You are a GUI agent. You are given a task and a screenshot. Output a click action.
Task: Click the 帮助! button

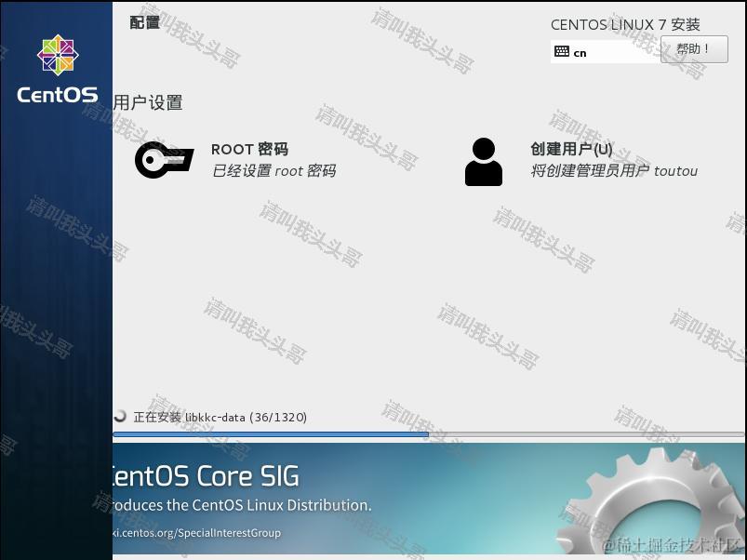tap(694, 48)
